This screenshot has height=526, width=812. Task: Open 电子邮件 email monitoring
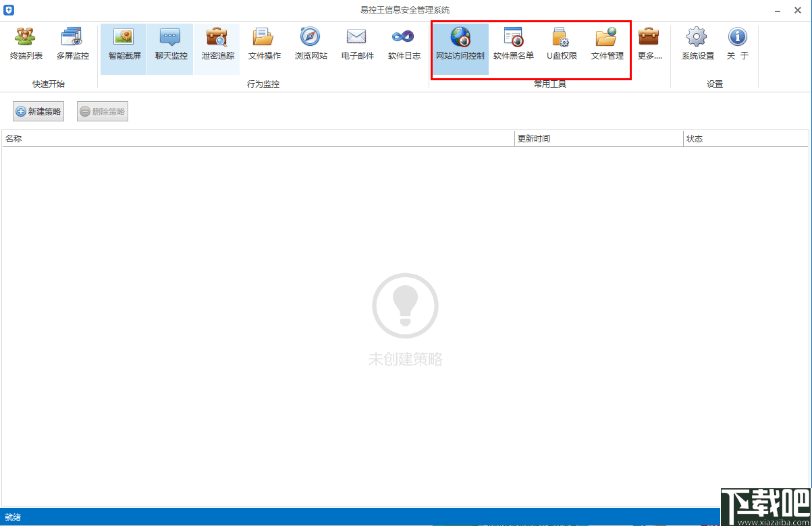357,45
